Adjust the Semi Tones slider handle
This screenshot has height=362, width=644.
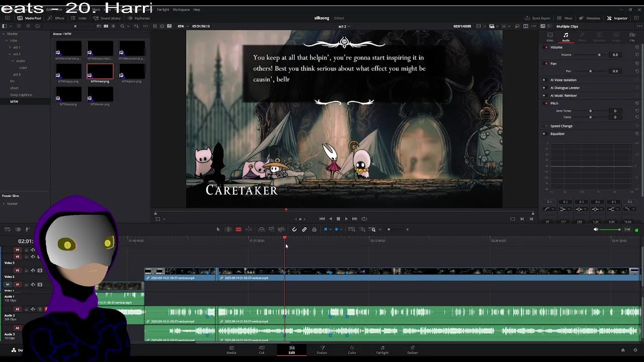click(x=590, y=111)
